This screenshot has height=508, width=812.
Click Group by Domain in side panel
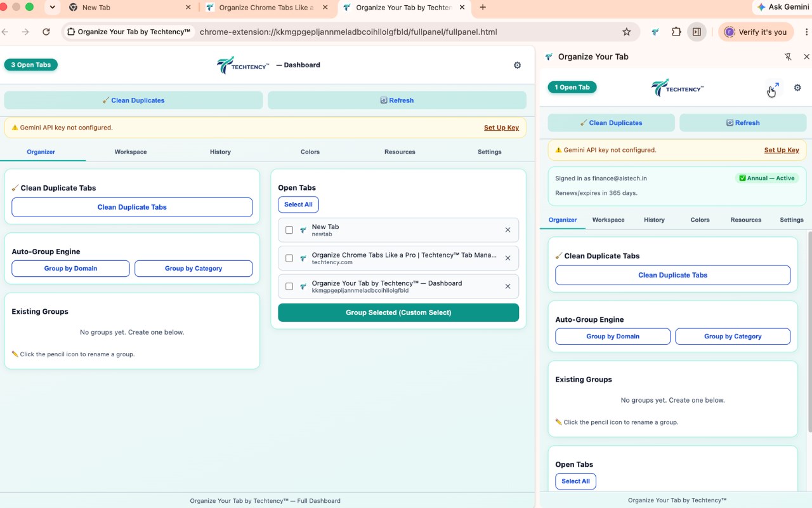(x=613, y=337)
